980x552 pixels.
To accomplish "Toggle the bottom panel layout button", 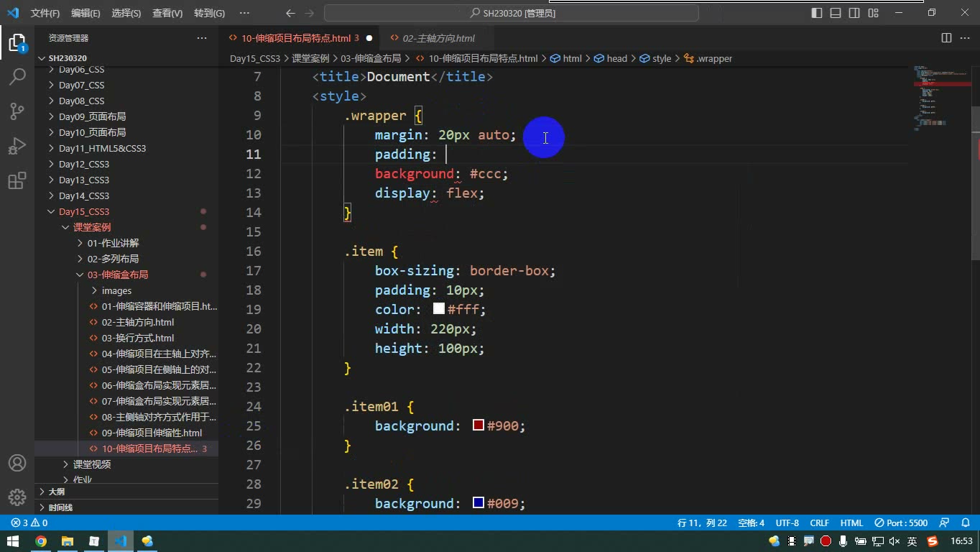I will pos(836,13).
